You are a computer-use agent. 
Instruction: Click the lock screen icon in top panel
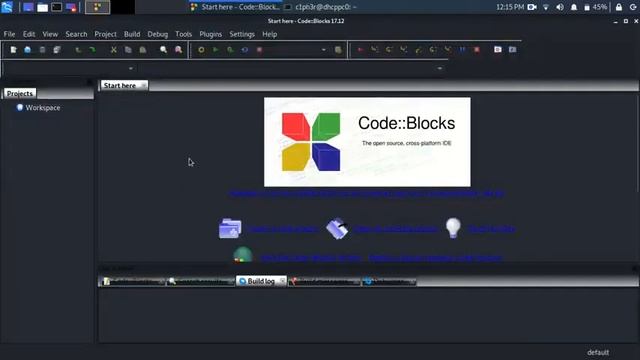point(619,7)
